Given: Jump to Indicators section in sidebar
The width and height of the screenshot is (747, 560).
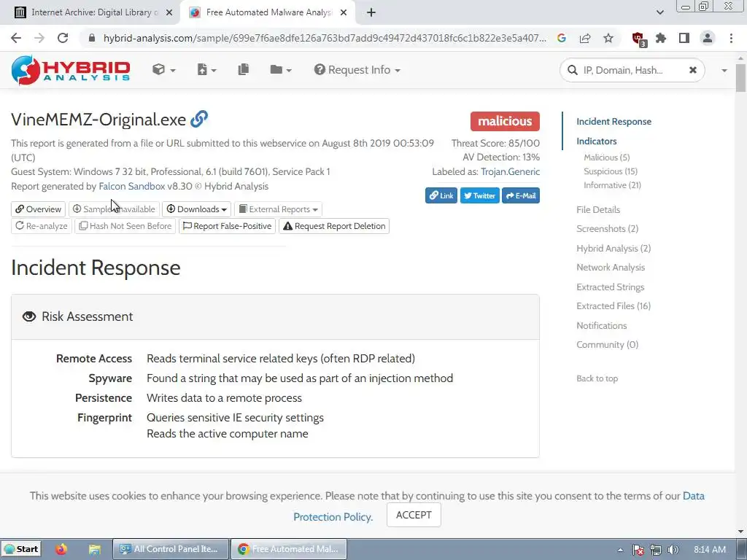Looking at the screenshot, I should pyautogui.click(x=597, y=141).
